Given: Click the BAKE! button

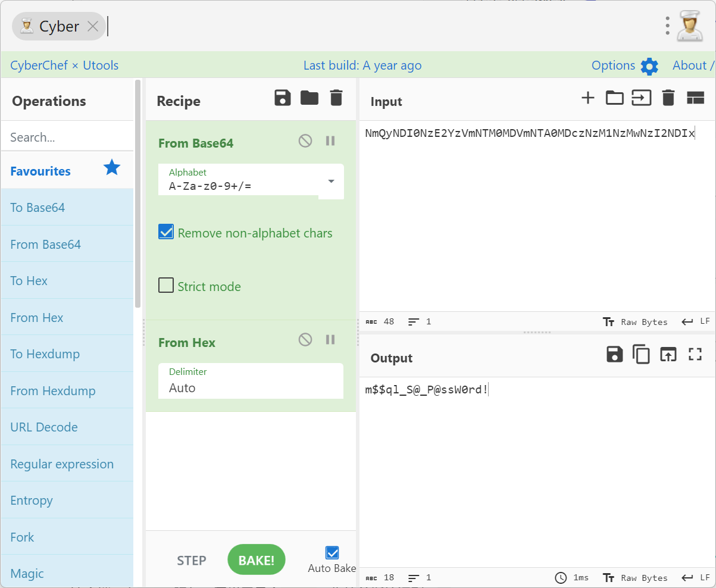Looking at the screenshot, I should click(257, 560).
